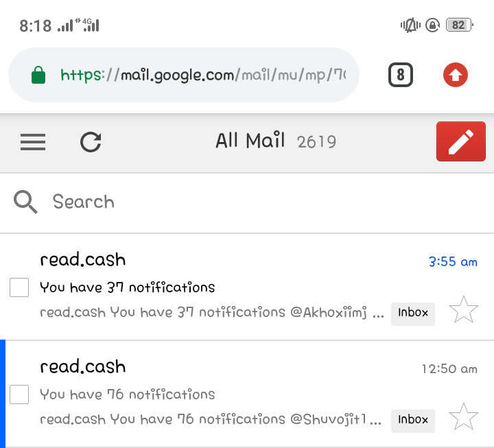This screenshot has width=494, height=448.
Task: Star the 76 notifications email
Action: (x=463, y=416)
